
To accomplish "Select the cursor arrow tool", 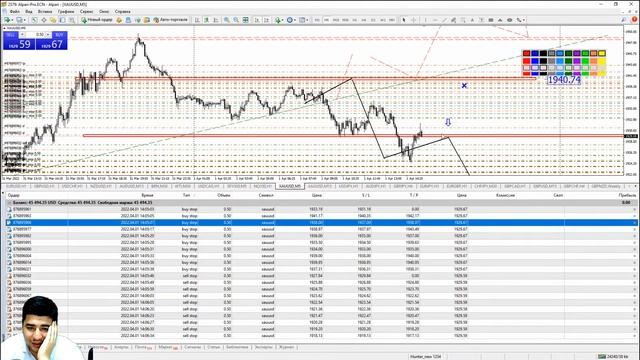I will [404, 20].
